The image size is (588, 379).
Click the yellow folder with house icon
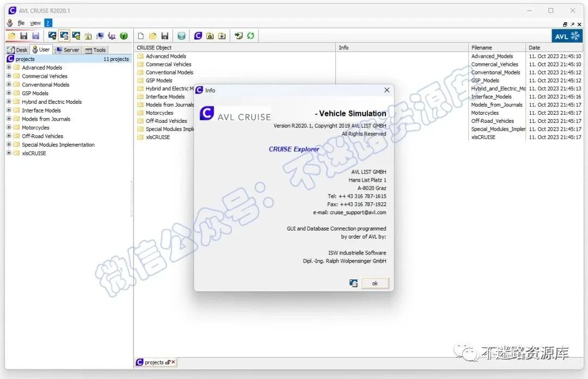(x=210, y=36)
